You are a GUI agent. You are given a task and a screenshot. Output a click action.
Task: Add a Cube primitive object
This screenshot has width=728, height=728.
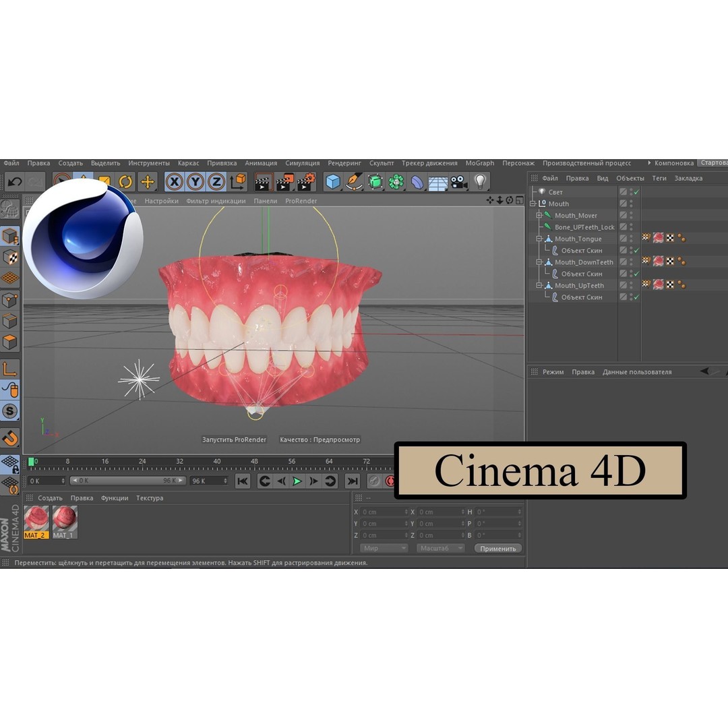[x=333, y=182]
